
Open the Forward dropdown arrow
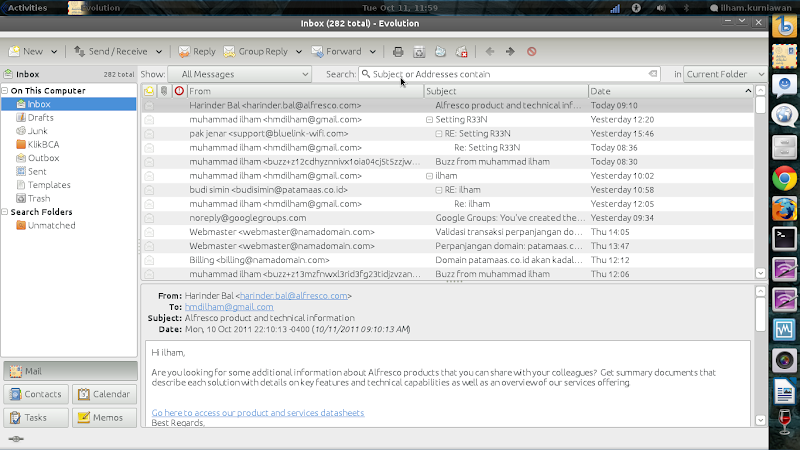point(372,52)
